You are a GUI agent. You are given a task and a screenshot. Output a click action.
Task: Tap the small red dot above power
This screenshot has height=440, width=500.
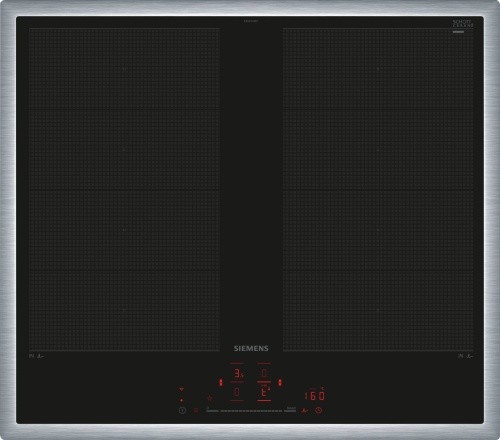point(181,400)
